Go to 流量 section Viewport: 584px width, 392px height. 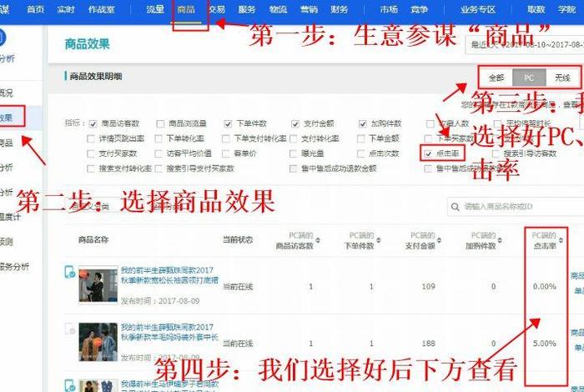click(x=155, y=9)
